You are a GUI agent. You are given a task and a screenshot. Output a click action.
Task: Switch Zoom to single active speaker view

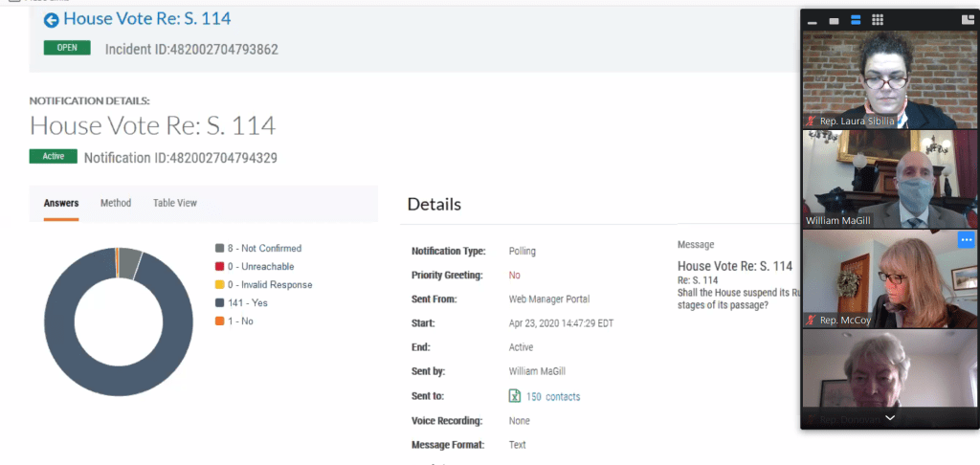pyautogui.click(x=834, y=20)
